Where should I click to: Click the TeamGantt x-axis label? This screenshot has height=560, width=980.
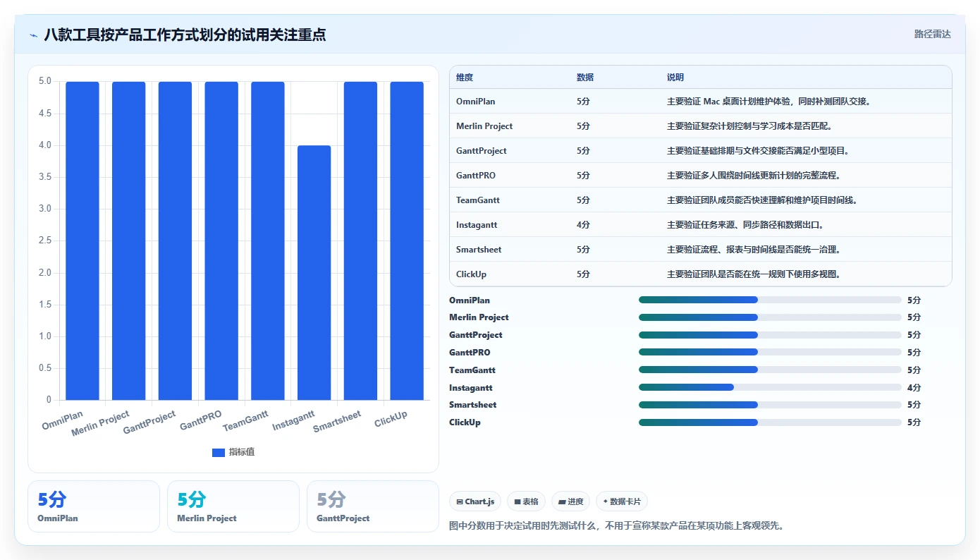[245, 422]
